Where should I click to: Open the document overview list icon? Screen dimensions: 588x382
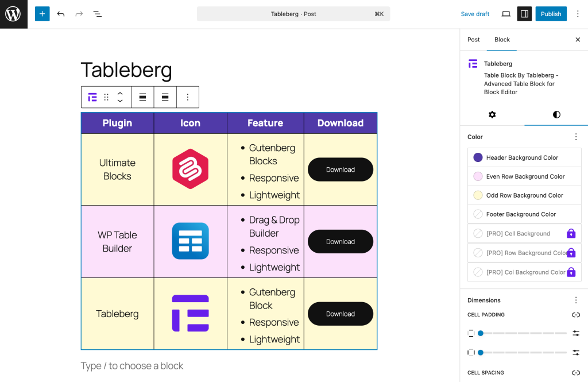(98, 14)
